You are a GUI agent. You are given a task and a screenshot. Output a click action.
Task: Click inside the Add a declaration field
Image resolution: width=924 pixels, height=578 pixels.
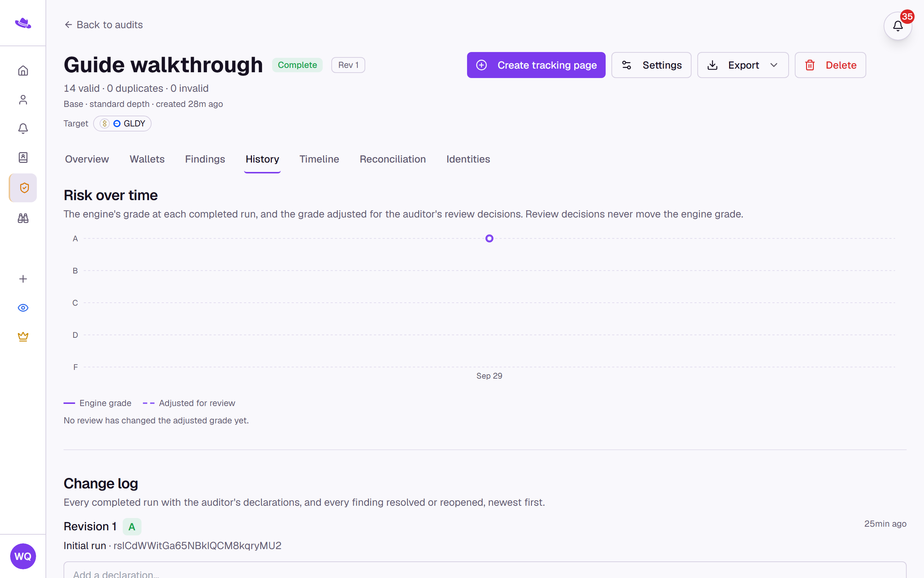pyautogui.click(x=485, y=570)
